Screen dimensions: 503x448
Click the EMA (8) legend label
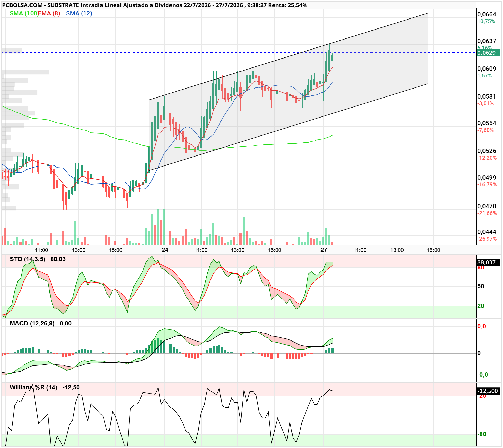[49, 13]
